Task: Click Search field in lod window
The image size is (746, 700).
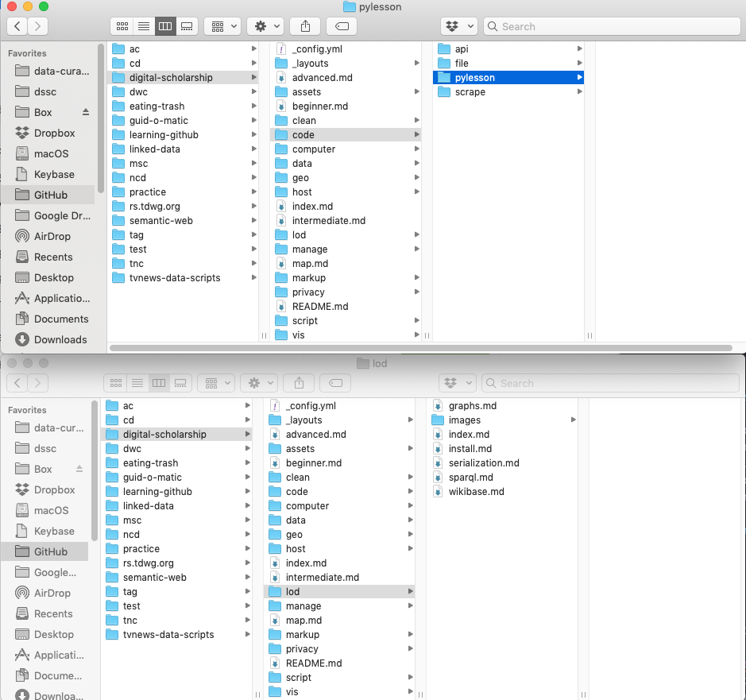Action: [610, 383]
